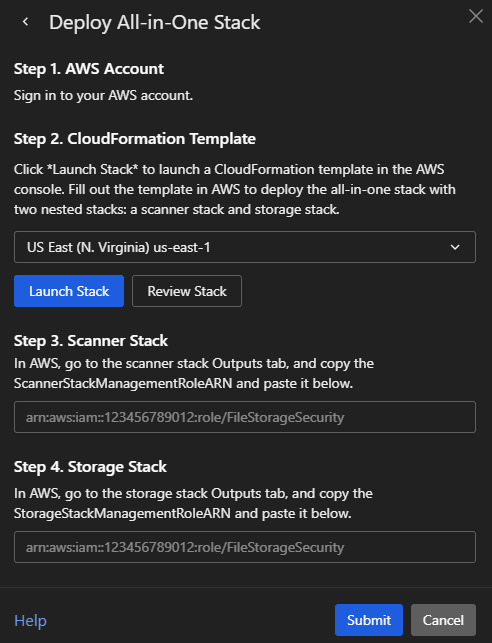Open the US East (N. Virginia) region dropdown
The height and width of the screenshot is (643, 492).
point(245,247)
